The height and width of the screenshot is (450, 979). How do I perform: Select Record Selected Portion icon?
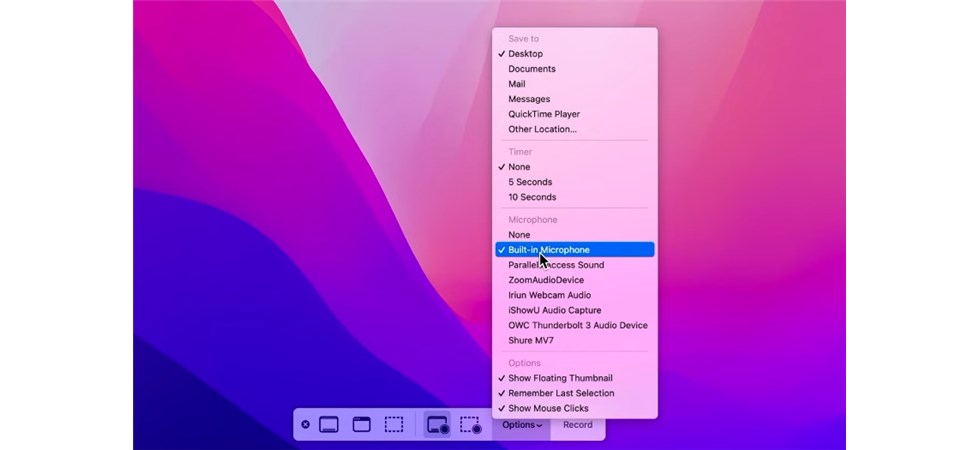(470, 425)
